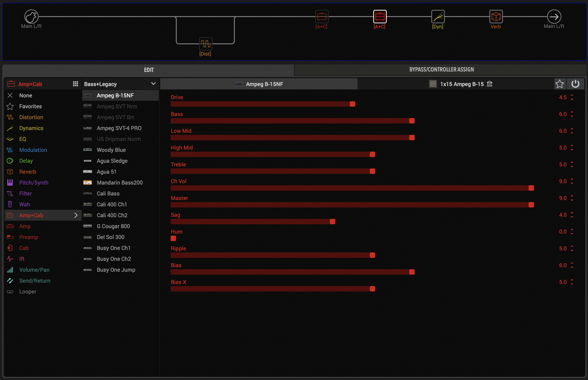Adjust the Bias X value stepper arrows
The width and height of the screenshot is (588, 380).
tap(572, 282)
